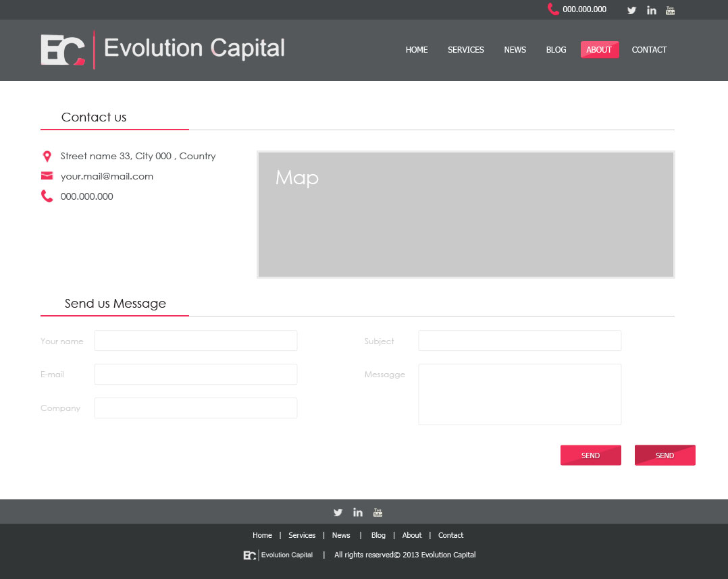Click the pink phone icon in top bar
The width and height of the screenshot is (728, 579).
[x=553, y=9]
